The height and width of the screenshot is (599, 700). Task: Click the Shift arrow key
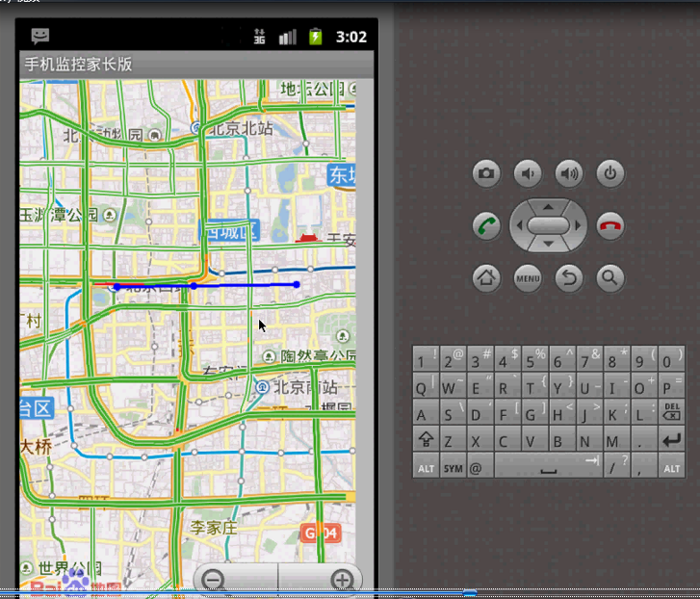(426, 440)
